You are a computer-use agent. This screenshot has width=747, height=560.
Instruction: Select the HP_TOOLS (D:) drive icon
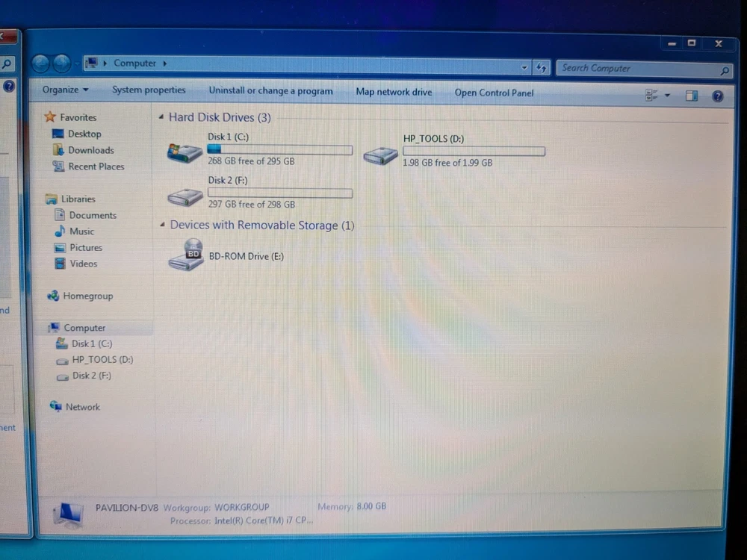(381, 155)
